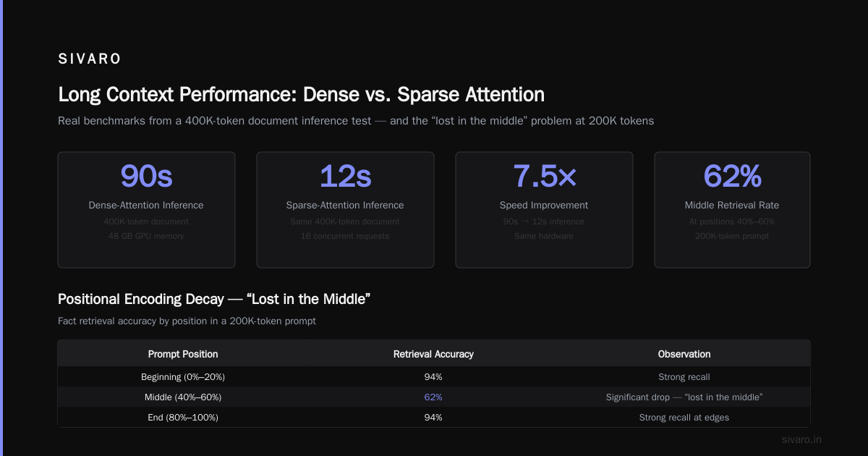Select the 12s Sparse-Attention Inference card

pyautogui.click(x=345, y=210)
